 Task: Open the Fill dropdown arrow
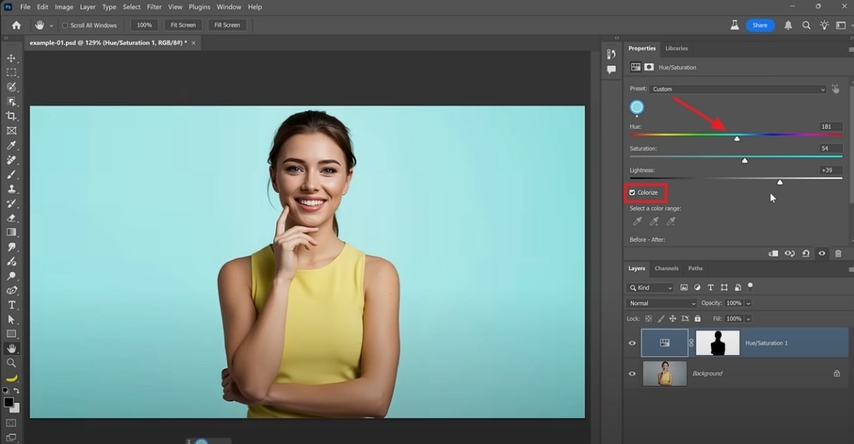(x=748, y=319)
